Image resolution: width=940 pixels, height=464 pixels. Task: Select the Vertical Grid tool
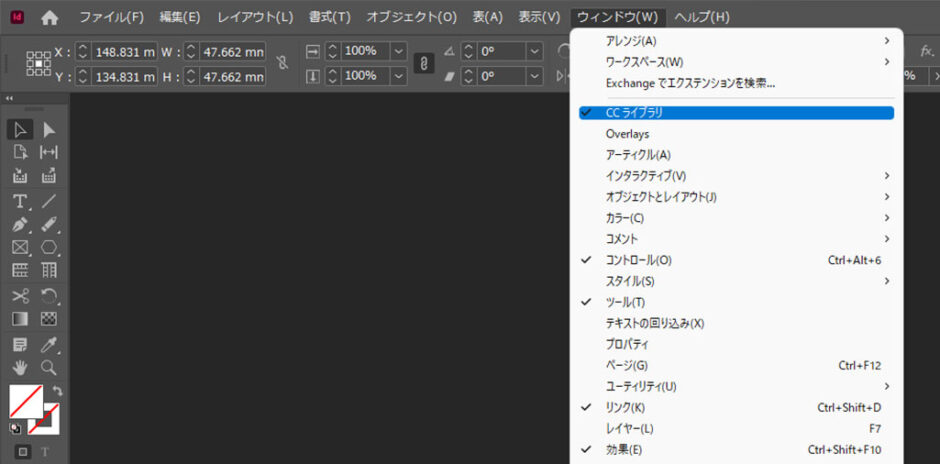point(49,270)
